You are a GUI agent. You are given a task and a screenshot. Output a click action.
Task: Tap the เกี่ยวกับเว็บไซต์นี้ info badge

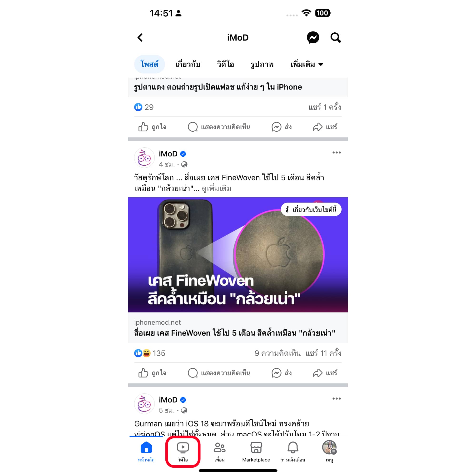(311, 209)
